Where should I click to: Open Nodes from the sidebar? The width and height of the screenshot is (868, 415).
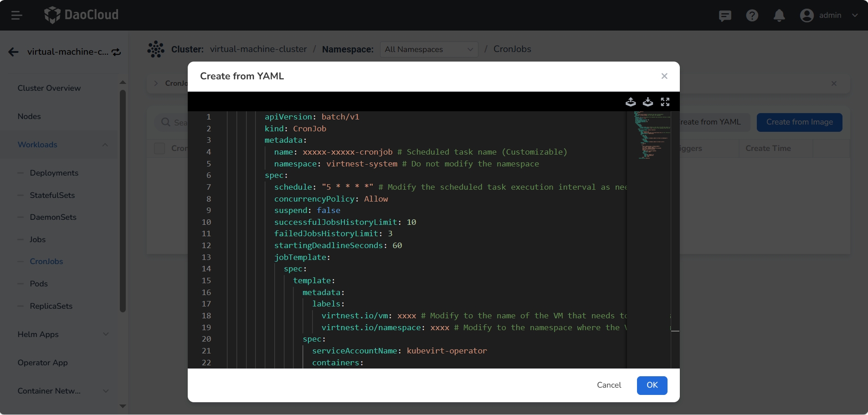29,116
